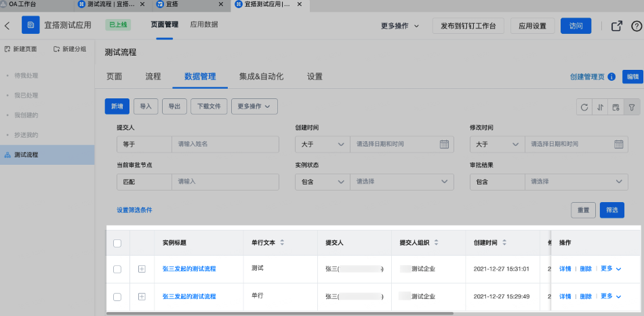
Task: Tick the checkbox for the 15:31:01 row
Action: [x=117, y=269]
